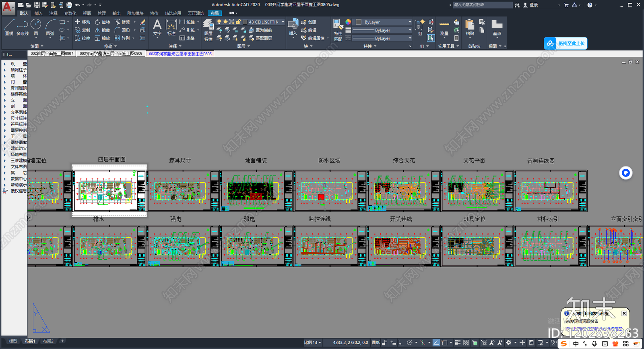Toggle Ortho mode in the status bar

(x=401, y=343)
